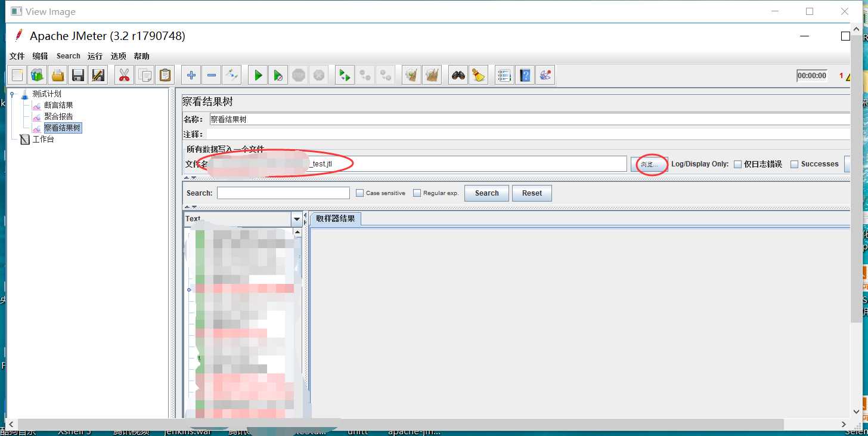Select 断言结果 listener in tree
Screen dimensions: 868x436
pyautogui.click(x=58, y=105)
